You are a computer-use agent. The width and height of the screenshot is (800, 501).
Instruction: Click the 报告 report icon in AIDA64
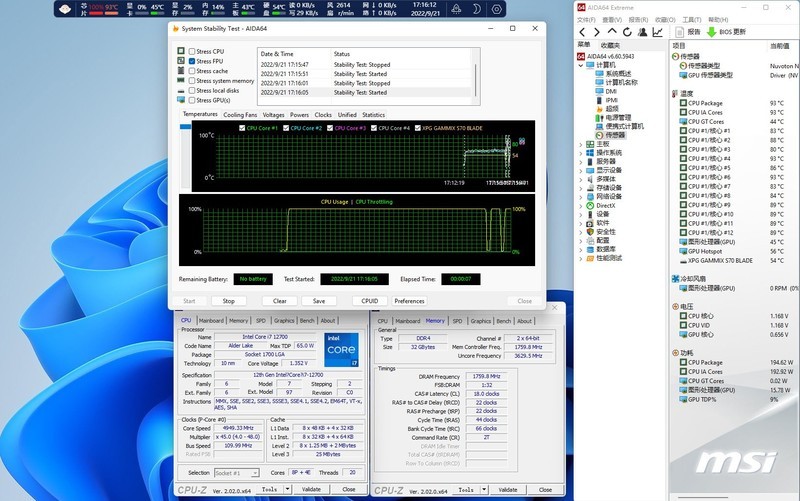coord(680,32)
